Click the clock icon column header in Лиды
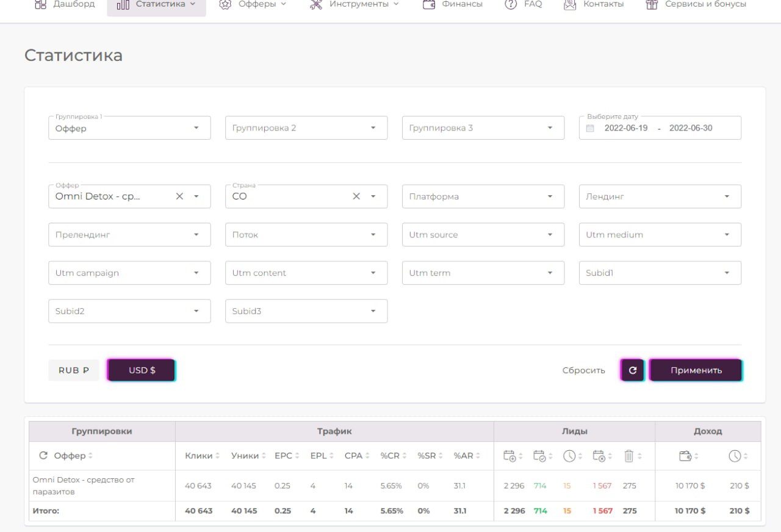Viewport: 781px width, 532px height. (x=569, y=456)
